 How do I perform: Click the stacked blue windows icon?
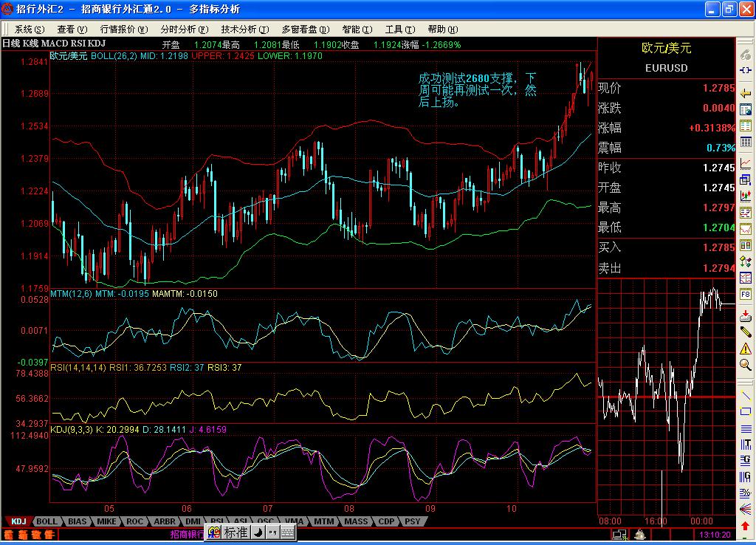(x=746, y=180)
